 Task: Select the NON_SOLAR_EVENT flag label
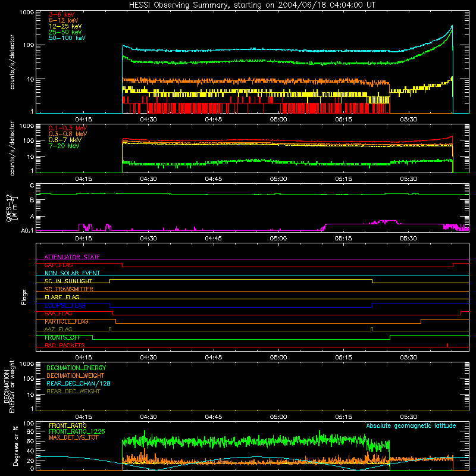point(72,273)
